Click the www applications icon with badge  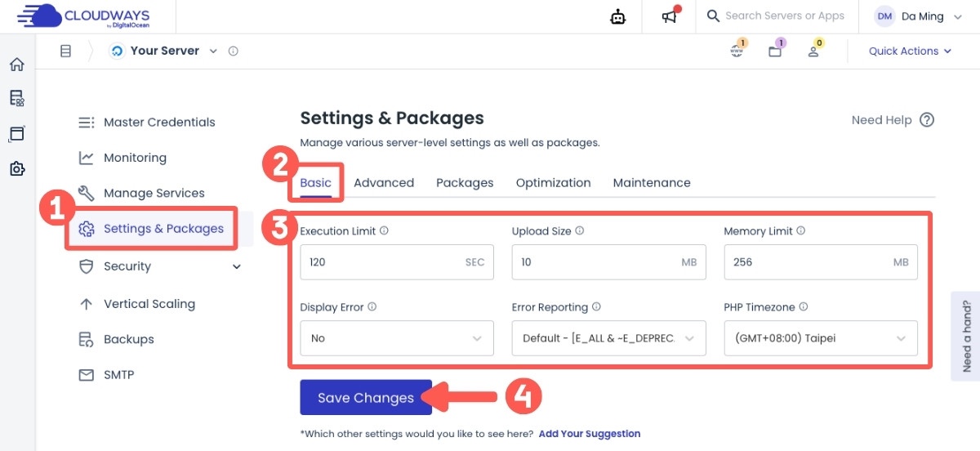click(x=737, y=51)
